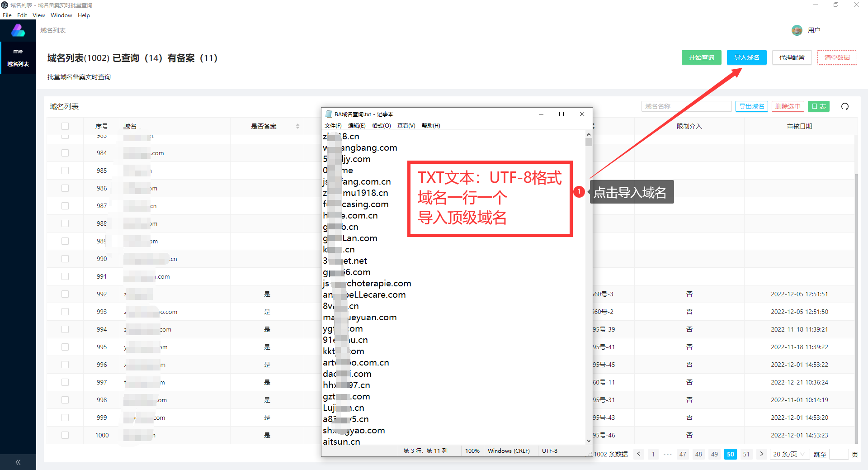Screen dimensions: 868x470
Task: Go to previous page using left arrow
Action: [638, 454]
